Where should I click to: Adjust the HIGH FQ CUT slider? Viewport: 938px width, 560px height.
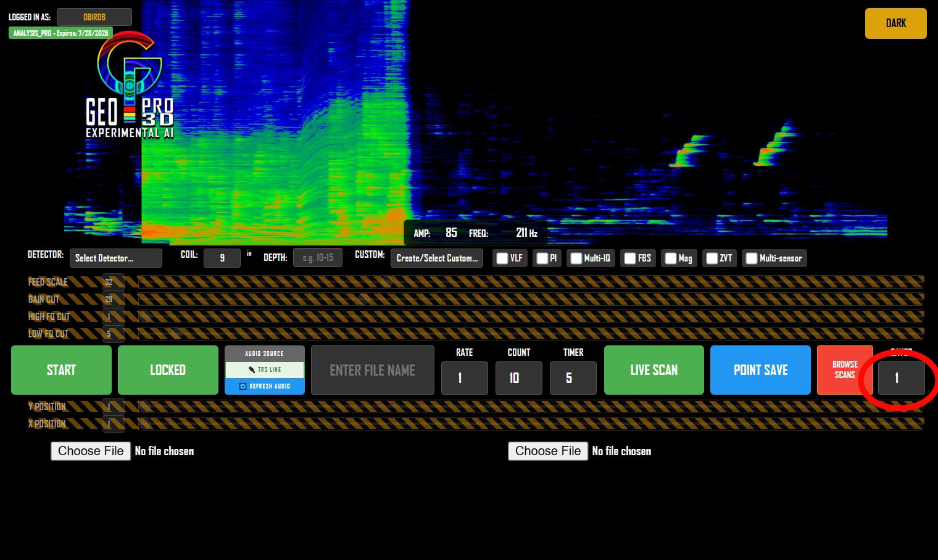[531, 316]
